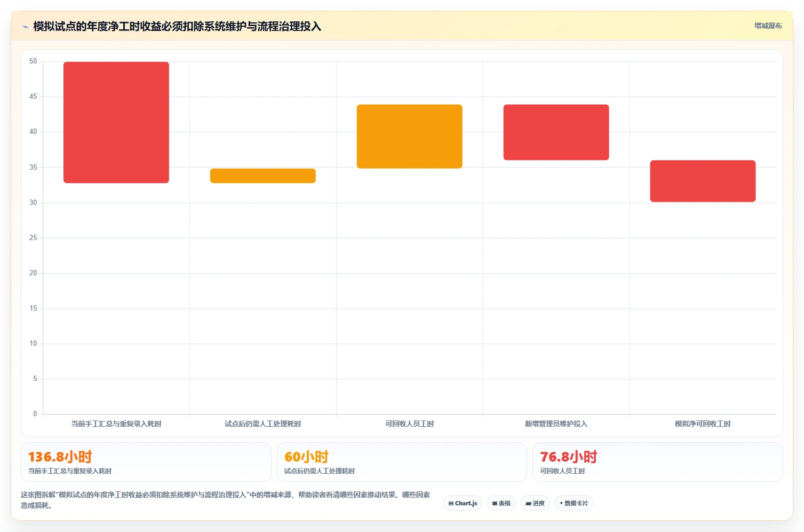Viewport: 804px width, 532px height.
Task: Click the axis label 当前手工汇总与重复录入耗时
Action: pyautogui.click(x=116, y=424)
